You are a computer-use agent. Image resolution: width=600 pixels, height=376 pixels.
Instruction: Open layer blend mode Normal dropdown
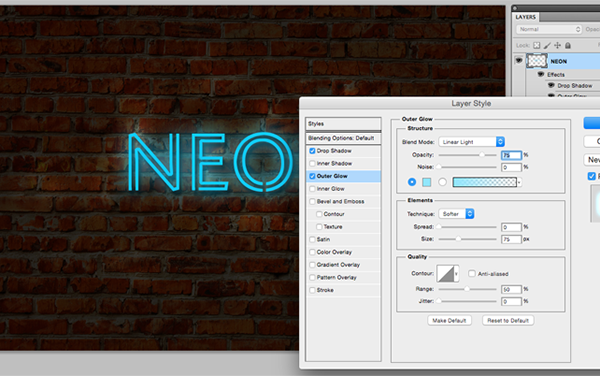point(549,29)
